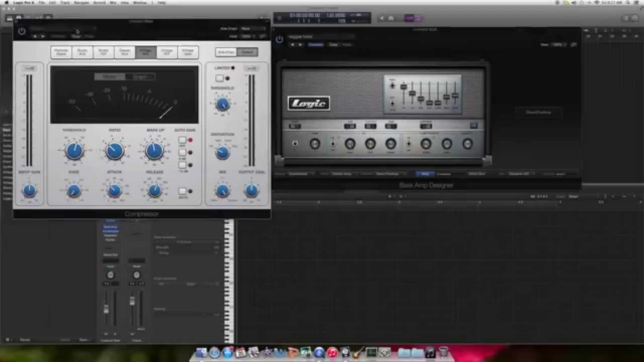Image resolution: width=644 pixels, height=362 pixels.
Task: Click Copy in Bass Amp Designer header
Action: pyautogui.click(x=334, y=44)
